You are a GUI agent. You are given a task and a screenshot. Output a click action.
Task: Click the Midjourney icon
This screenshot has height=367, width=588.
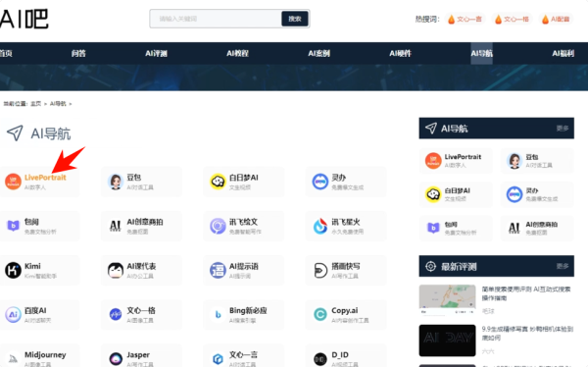tap(13, 359)
